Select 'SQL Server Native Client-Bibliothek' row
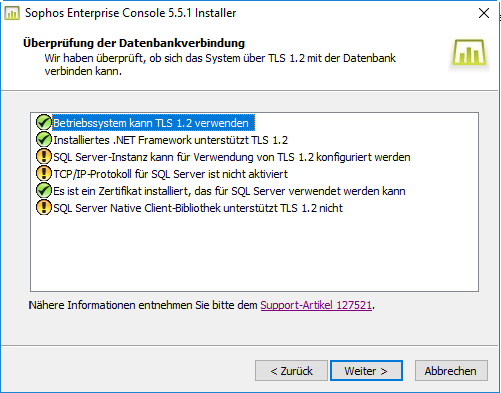501x393 pixels. point(198,208)
